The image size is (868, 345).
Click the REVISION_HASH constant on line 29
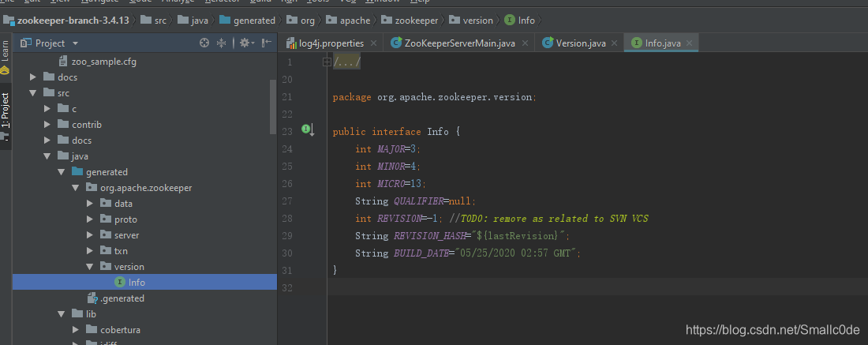(429, 236)
